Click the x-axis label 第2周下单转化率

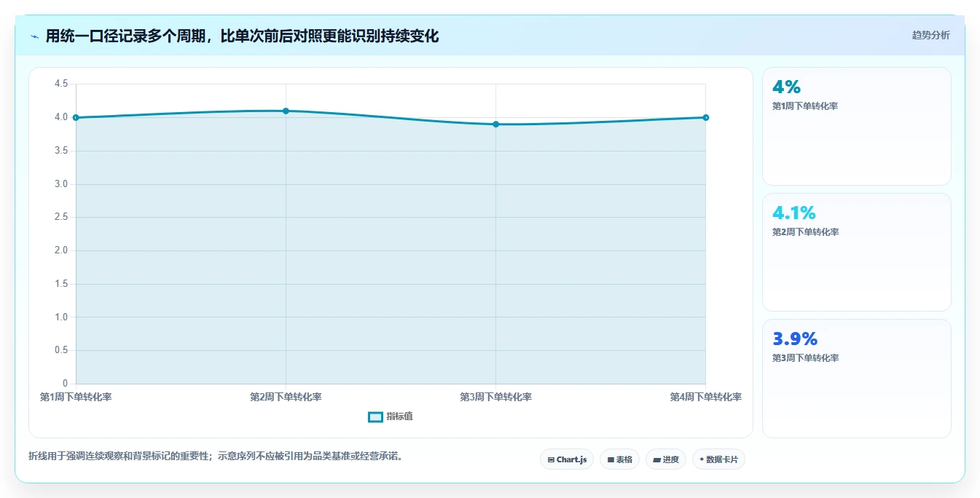click(286, 397)
